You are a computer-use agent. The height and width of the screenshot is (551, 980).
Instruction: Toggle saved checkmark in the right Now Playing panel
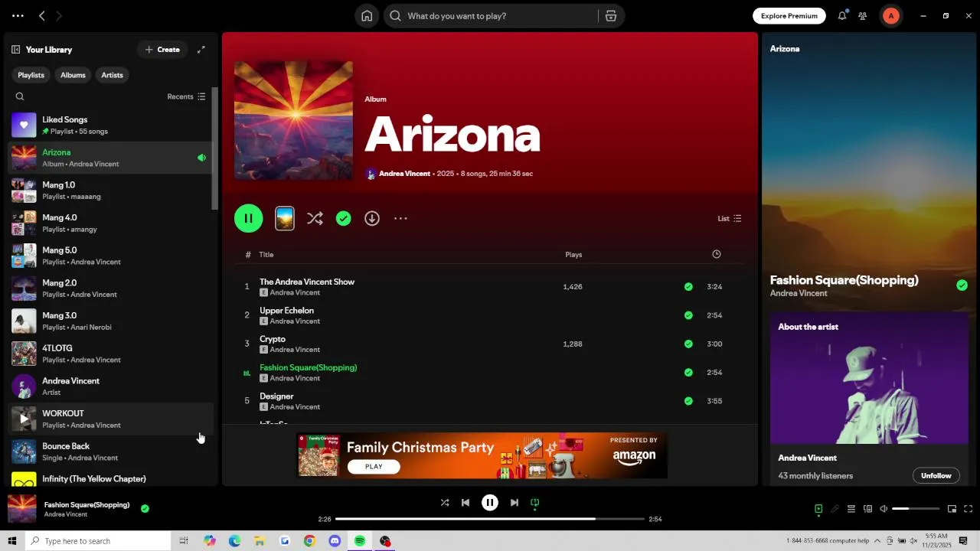tap(962, 285)
